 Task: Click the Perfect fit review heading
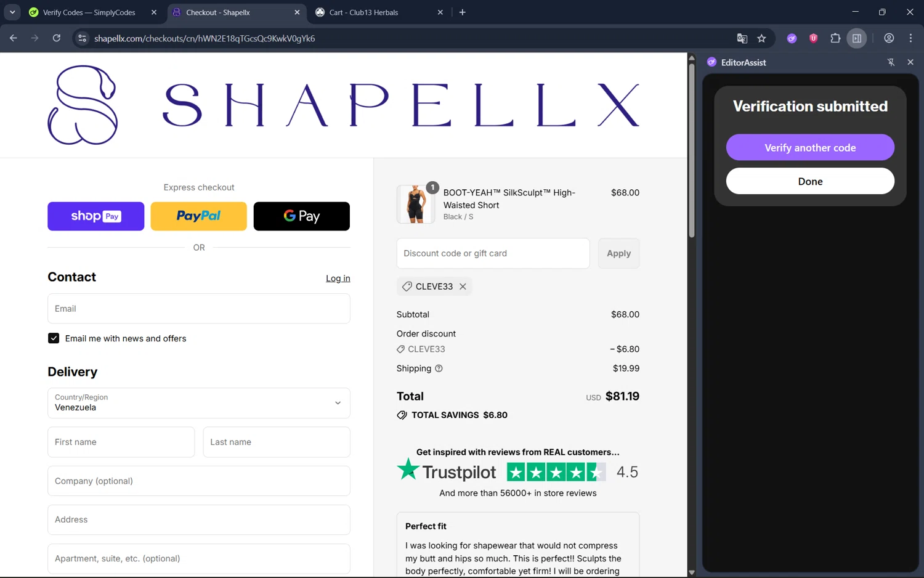click(x=426, y=526)
